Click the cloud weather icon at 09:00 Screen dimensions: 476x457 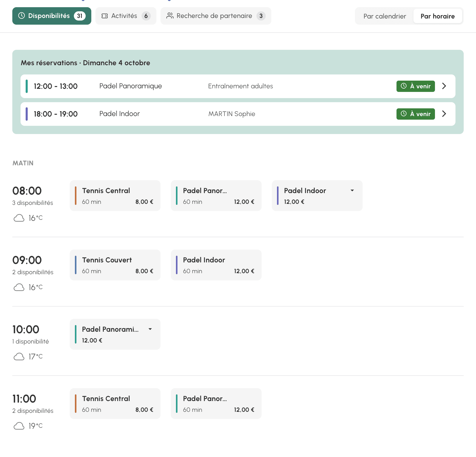pos(19,288)
